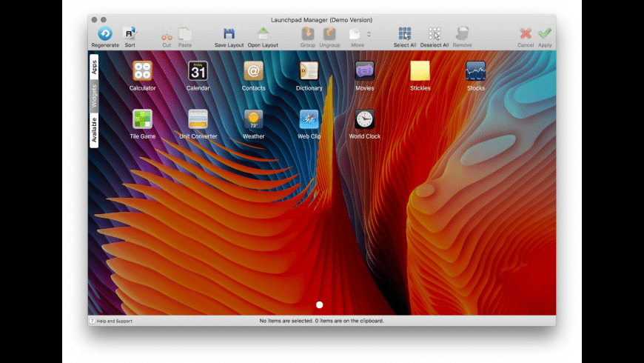The width and height of the screenshot is (644, 363).
Task: Click the Save Layout floppy icon
Action: 229,34
